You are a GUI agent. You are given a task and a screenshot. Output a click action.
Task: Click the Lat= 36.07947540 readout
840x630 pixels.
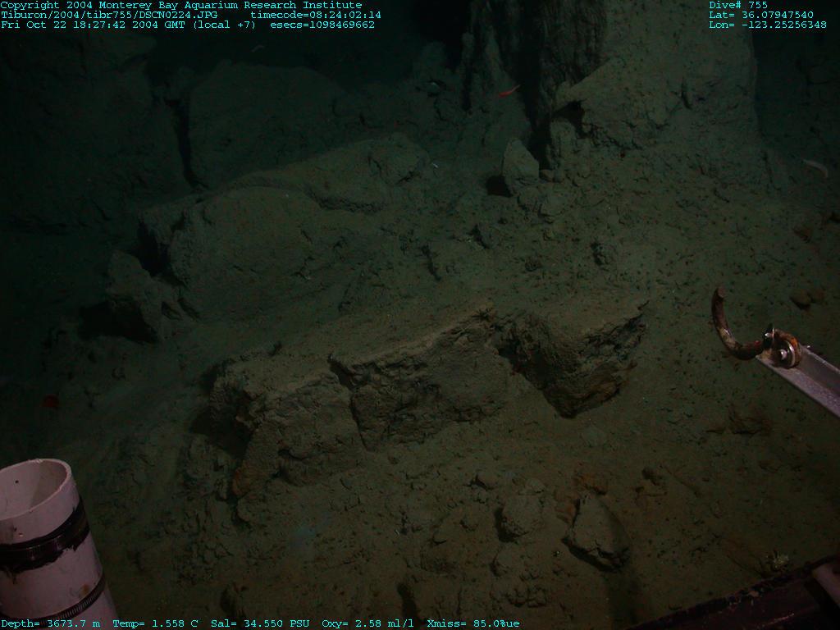pos(761,15)
